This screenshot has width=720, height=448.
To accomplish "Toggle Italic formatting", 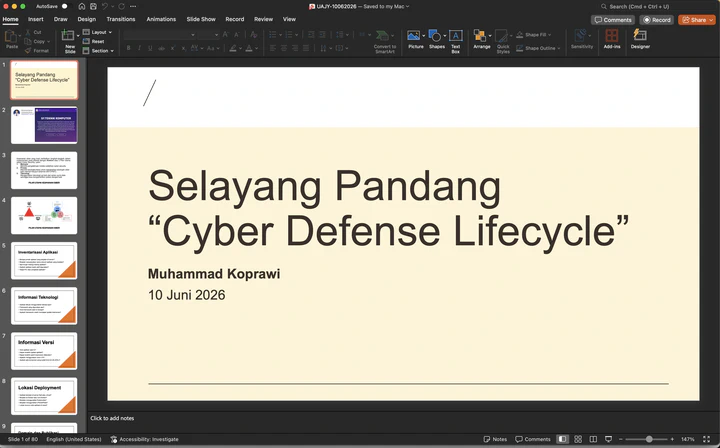I will [139, 48].
